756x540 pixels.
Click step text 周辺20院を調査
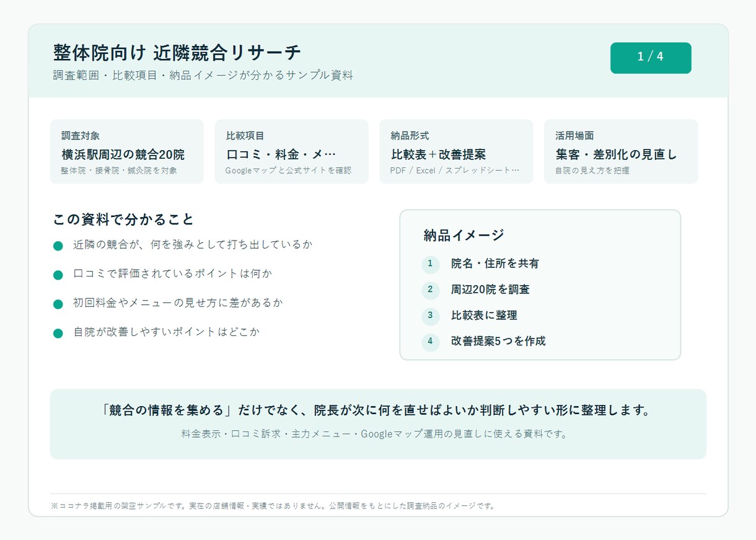490,290
